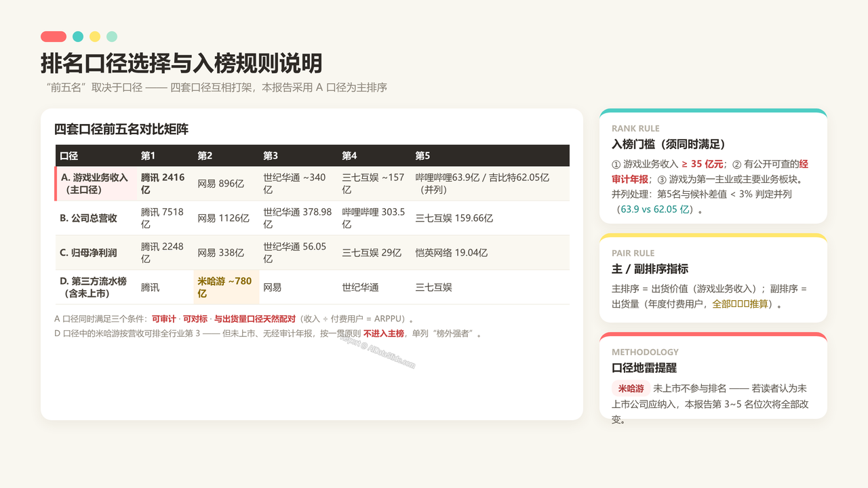Click the gold text ending in 推算
The height and width of the screenshot is (488, 868).
click(x=740, y=304)
